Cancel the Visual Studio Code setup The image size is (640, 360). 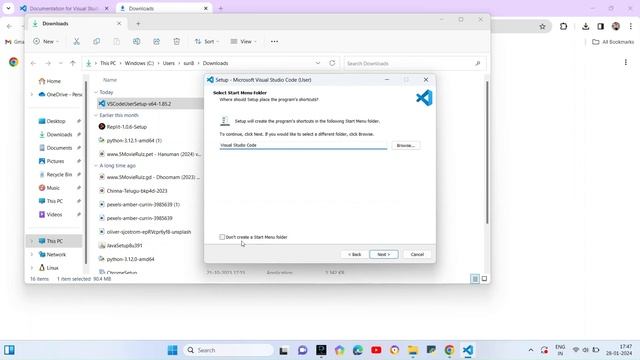coord(417,254)
